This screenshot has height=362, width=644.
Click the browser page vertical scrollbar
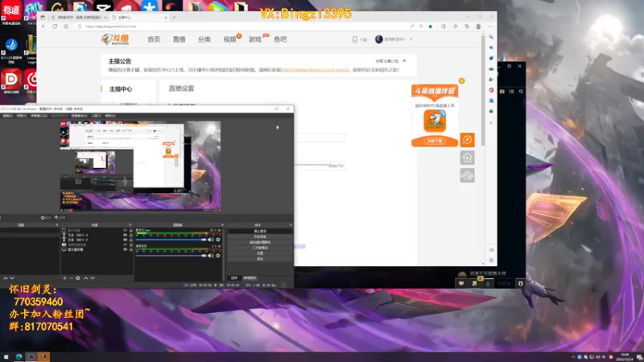click(483, 90)
